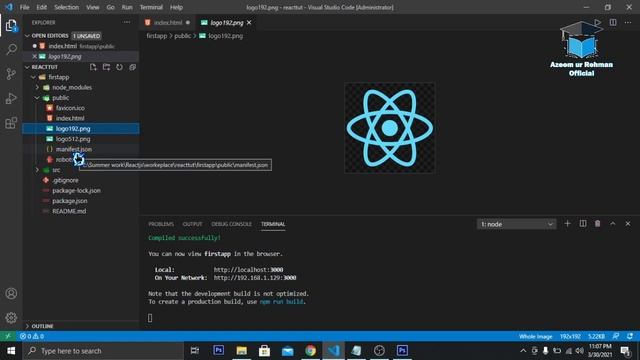Click errors and warnings status indicator

click(x=32, y=336)
